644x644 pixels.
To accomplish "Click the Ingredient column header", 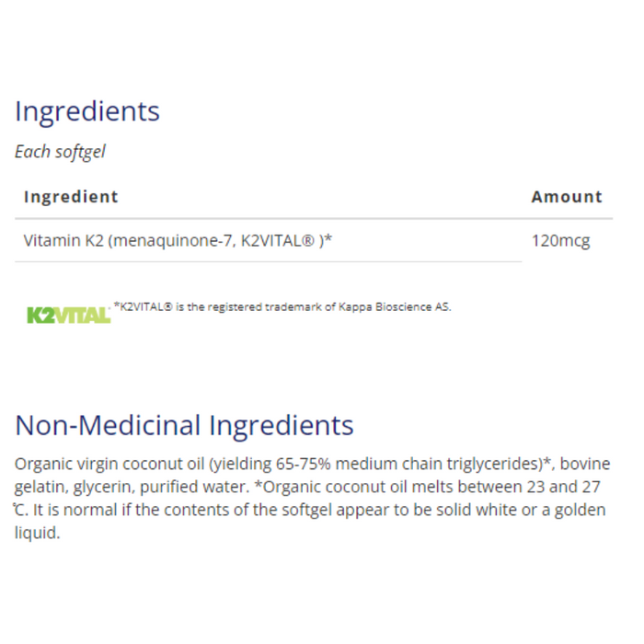I will tap(71, 196).
